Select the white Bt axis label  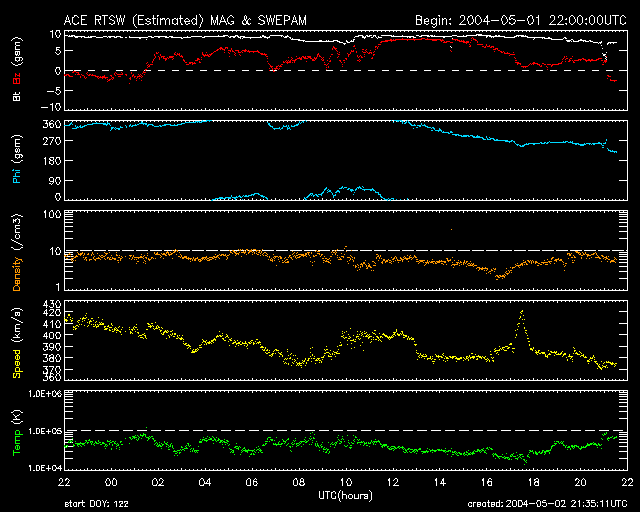pyautogui.click(x=17, y=96)
